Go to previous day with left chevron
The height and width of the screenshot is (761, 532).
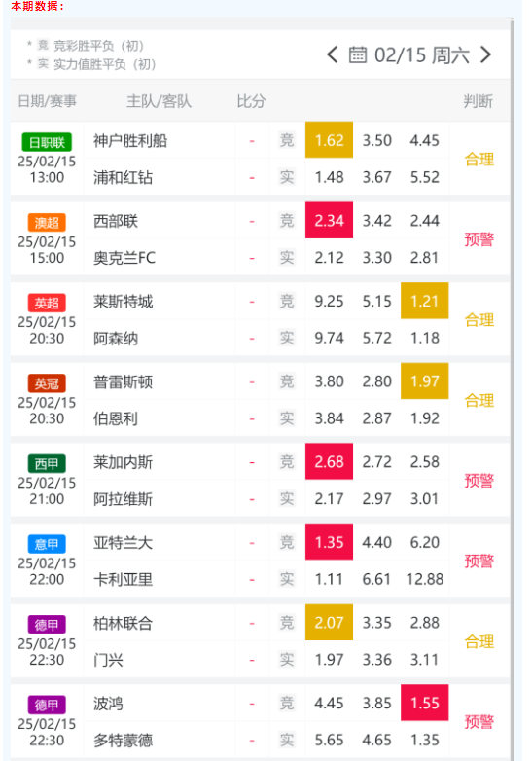tap(333, 54)
